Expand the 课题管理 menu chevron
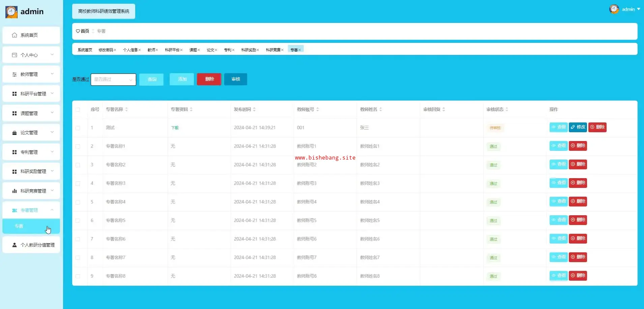The image size is (644, 309). 52,113
